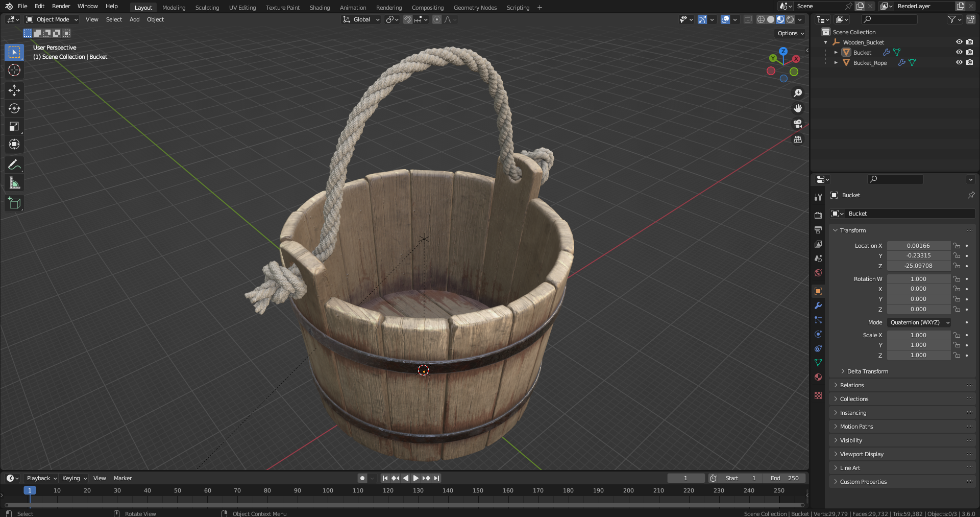
Task: Select the Measure tool
Action: tap(14, 183)
